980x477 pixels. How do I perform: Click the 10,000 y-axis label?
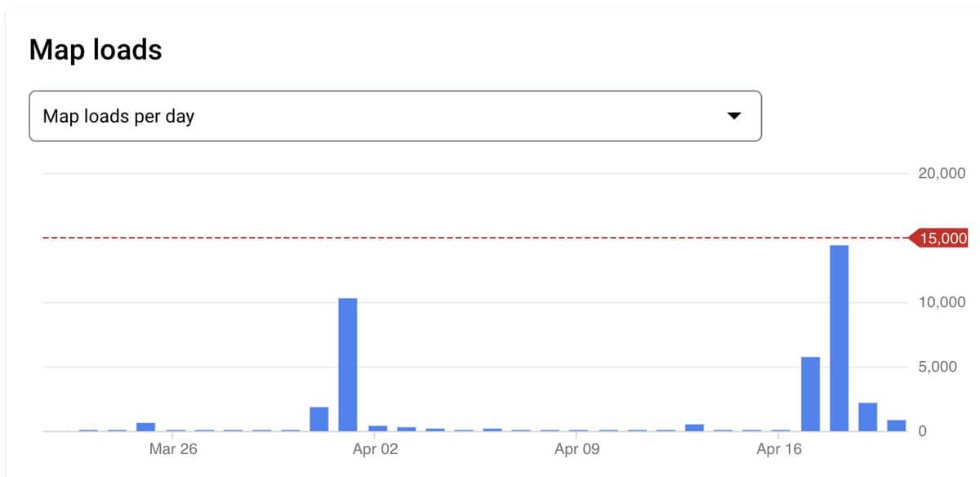click(x=942, y=302)
